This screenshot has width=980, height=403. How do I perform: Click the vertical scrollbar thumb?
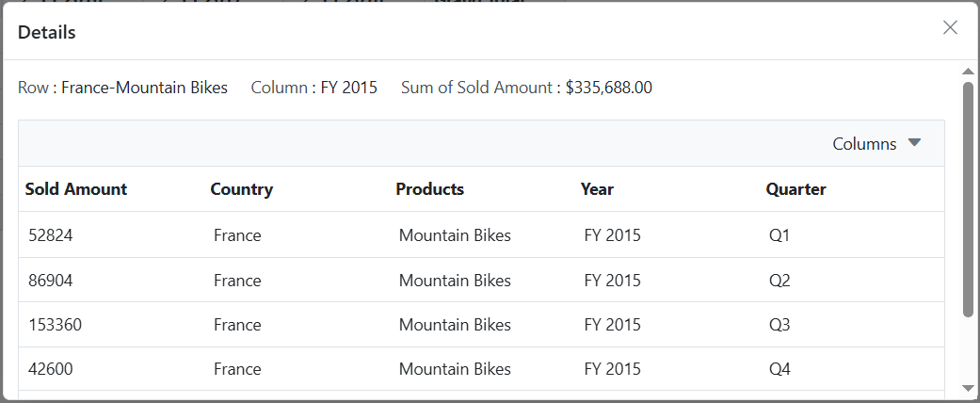click(x=968, y=198)
